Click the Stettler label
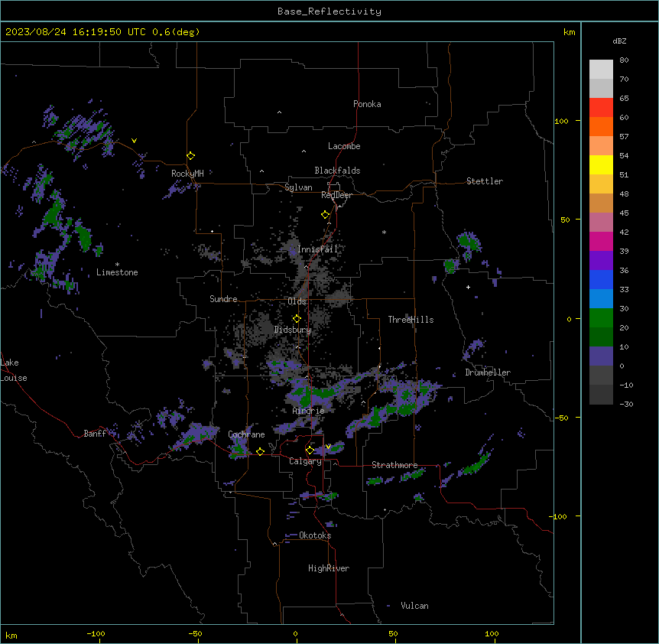Image resolution: width=659 pixels, height=644 pixels. pyautogui.click(x=485, y=181)
